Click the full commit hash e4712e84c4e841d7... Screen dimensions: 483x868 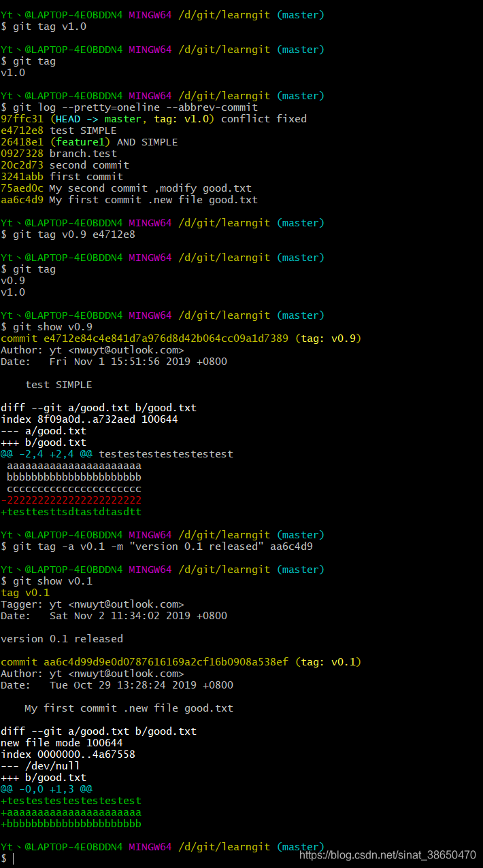(144, 338)
